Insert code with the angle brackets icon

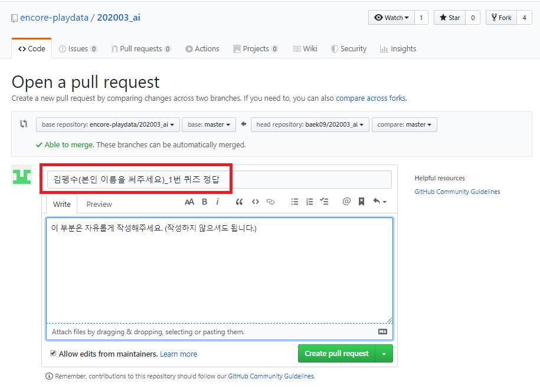[x=255, y=202]
